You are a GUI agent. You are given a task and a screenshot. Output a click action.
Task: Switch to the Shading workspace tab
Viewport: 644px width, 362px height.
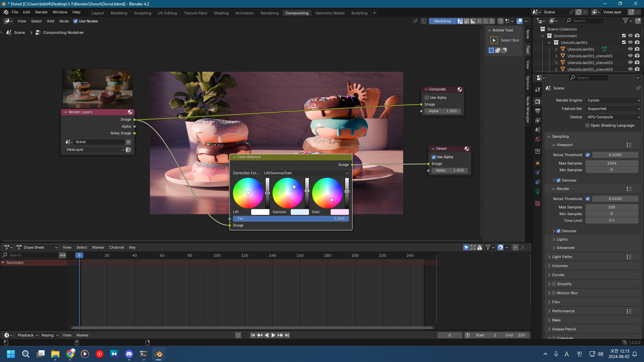(x=221, y=13)
